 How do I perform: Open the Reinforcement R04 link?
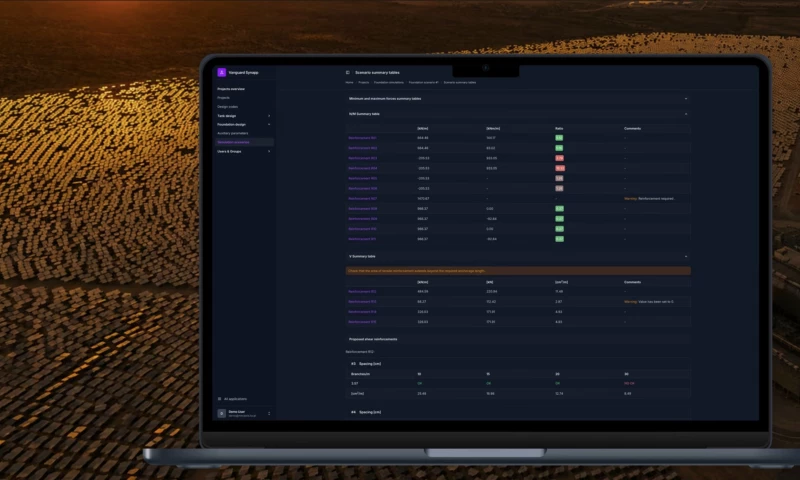(362, 168)
